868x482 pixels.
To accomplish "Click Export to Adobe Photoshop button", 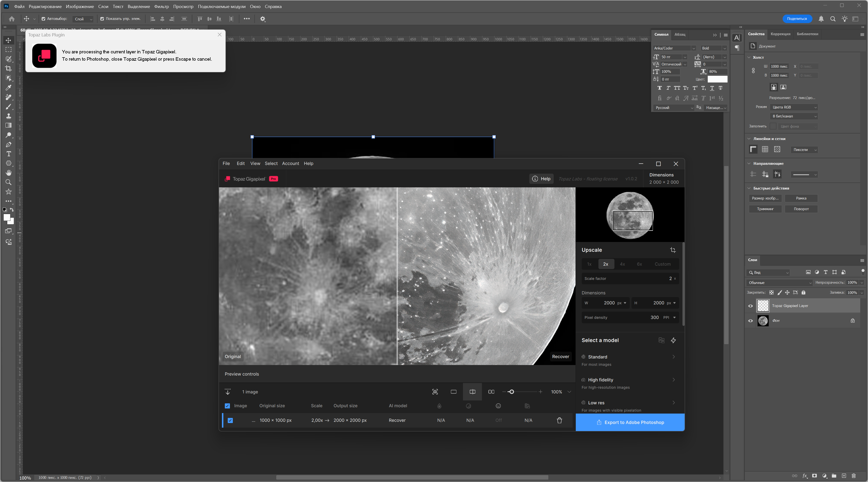I will click(x=630, y=422).
